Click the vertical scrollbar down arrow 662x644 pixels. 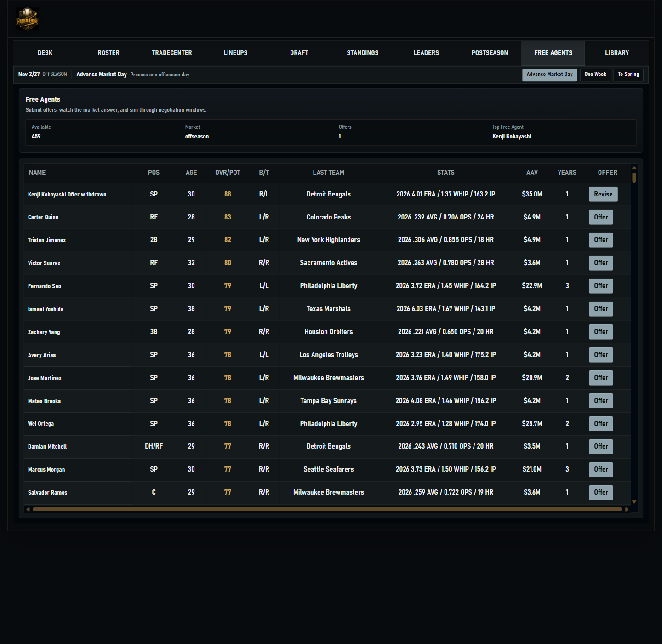point(634,502)
